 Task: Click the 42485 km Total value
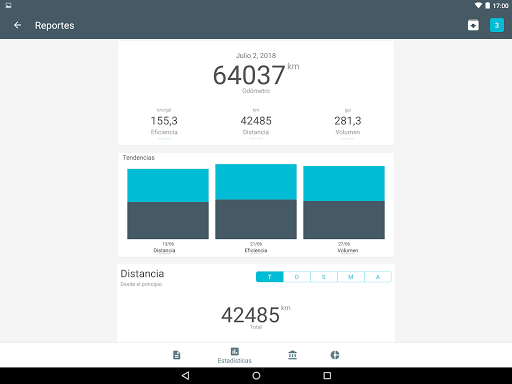click(x=256, y=316)
